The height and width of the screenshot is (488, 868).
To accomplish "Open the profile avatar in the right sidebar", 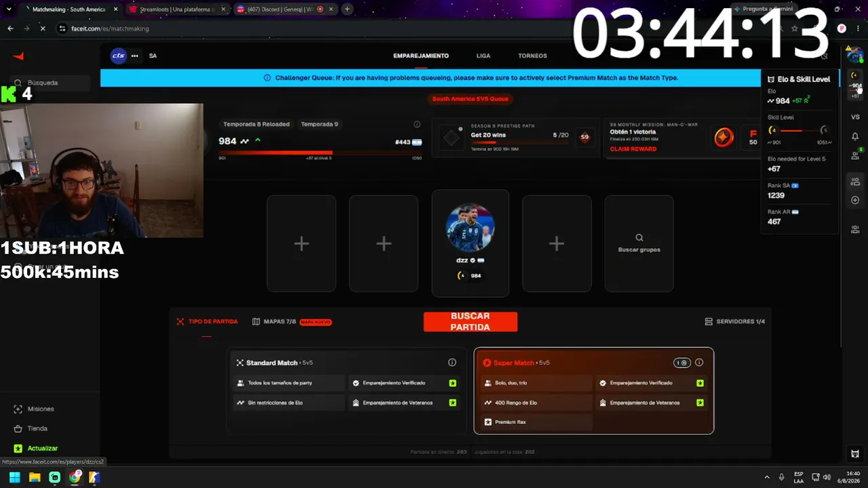I will [854, 56].
